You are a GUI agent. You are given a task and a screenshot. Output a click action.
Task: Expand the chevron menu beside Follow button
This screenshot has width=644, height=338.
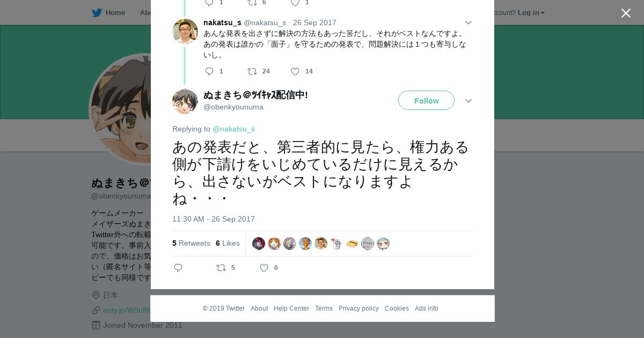pyautogui.click(x=468, y=101)
